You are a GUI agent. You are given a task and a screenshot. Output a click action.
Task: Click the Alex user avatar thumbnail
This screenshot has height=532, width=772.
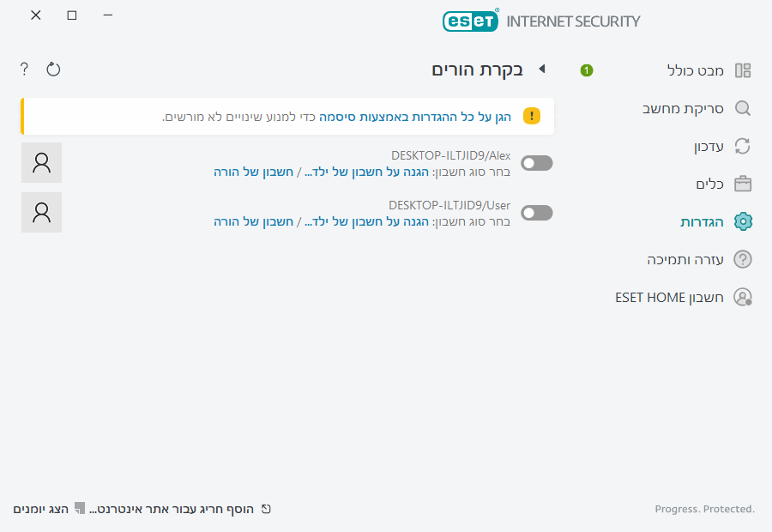pyautogui.click(x=41, y=163)
